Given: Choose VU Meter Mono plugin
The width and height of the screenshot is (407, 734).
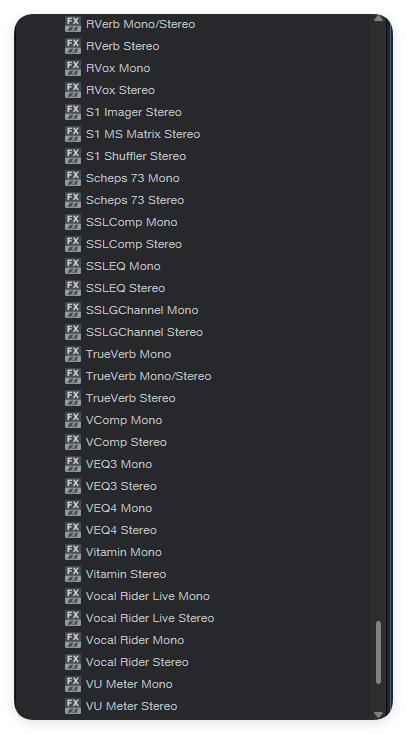Looking at the screenshot, I should pos(129,684).
